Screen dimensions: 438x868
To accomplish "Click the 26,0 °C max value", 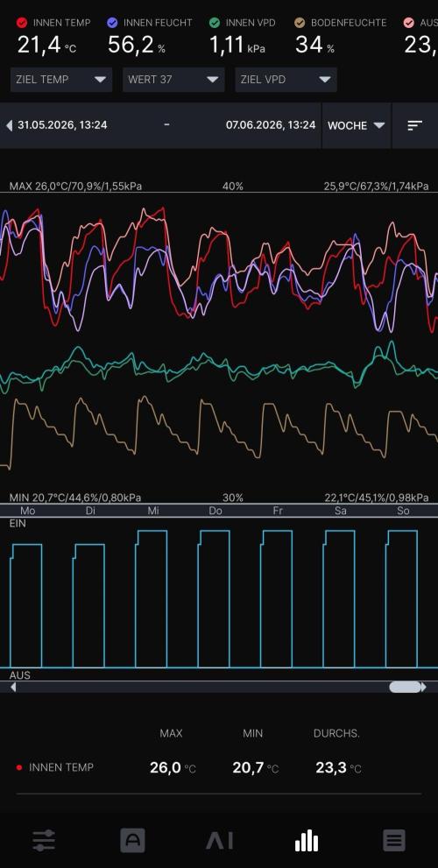I will coord(173,768).
